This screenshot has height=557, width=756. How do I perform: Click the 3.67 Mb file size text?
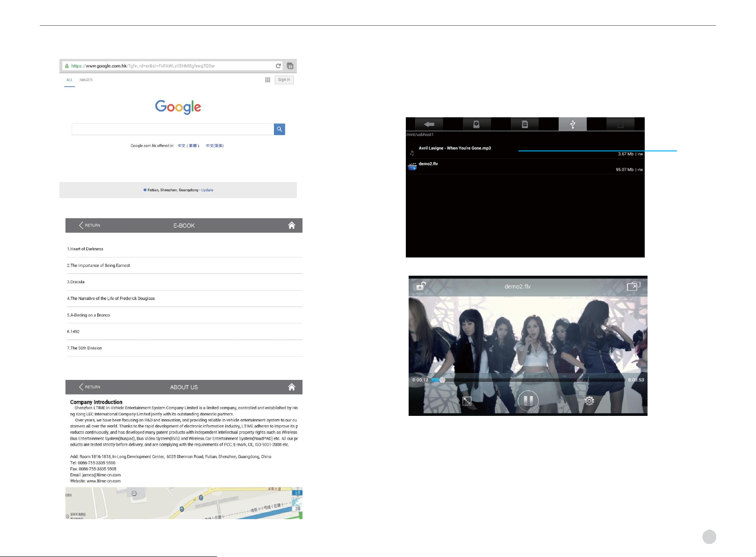[626, 154]
